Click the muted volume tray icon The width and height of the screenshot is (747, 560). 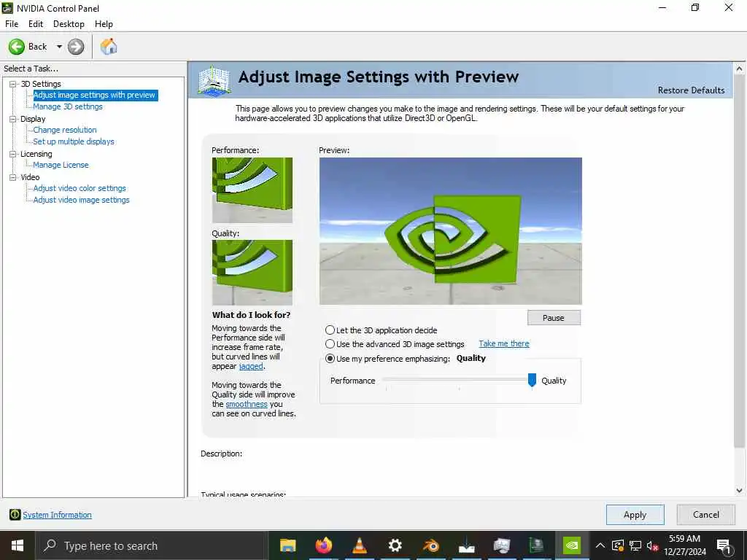tap(652, 545)
